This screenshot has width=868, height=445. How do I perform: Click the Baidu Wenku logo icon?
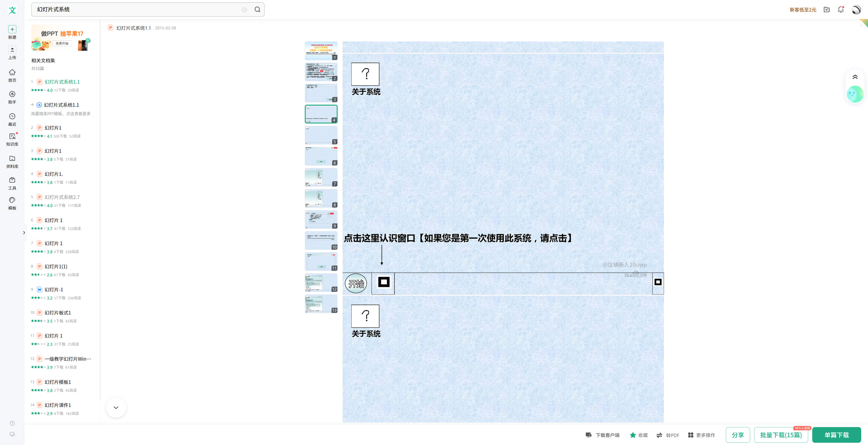pyautogui.click(x=12, y=10)
